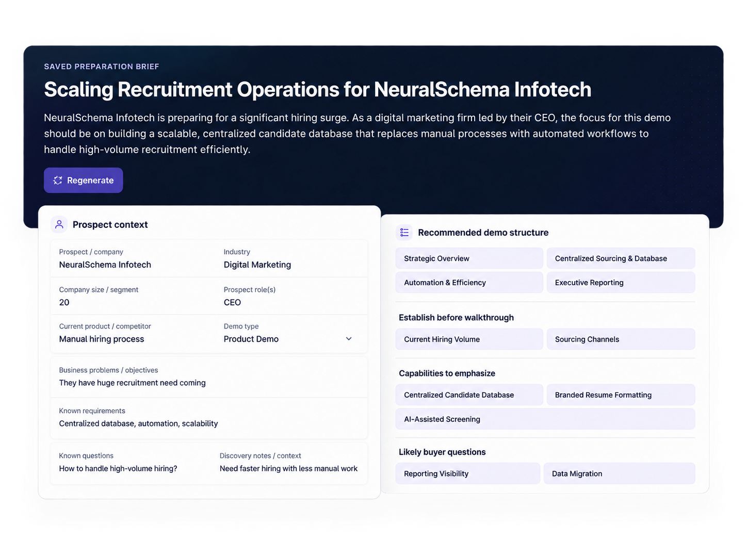The height and width of the screenshot is (560, 747).
Task: Click the Data Migration chip
Action: (x=619, y=473)
